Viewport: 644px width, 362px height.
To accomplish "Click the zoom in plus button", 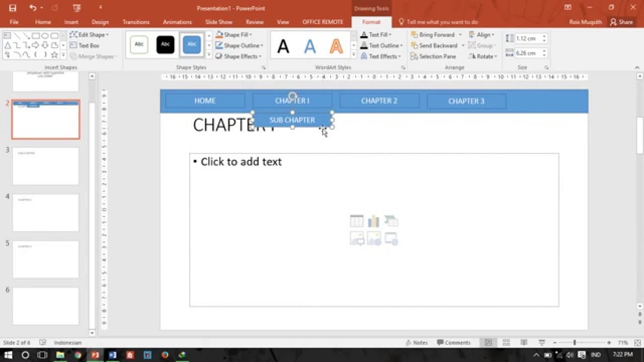I will click(609, 342).
